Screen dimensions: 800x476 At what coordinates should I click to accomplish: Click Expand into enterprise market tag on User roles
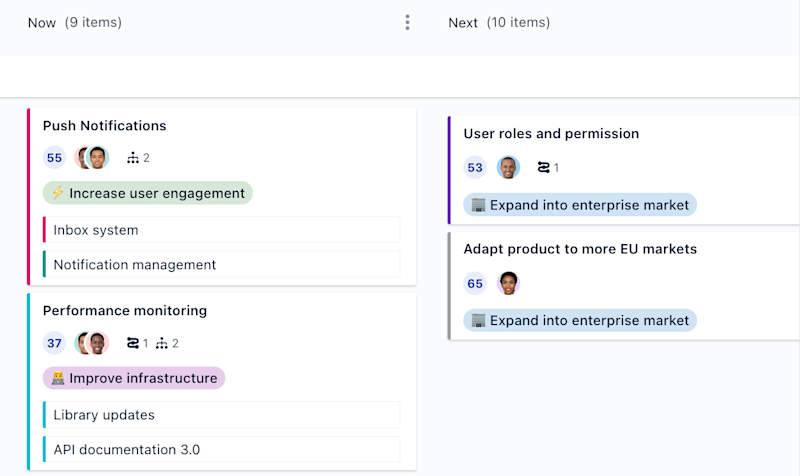coord(580,205)
